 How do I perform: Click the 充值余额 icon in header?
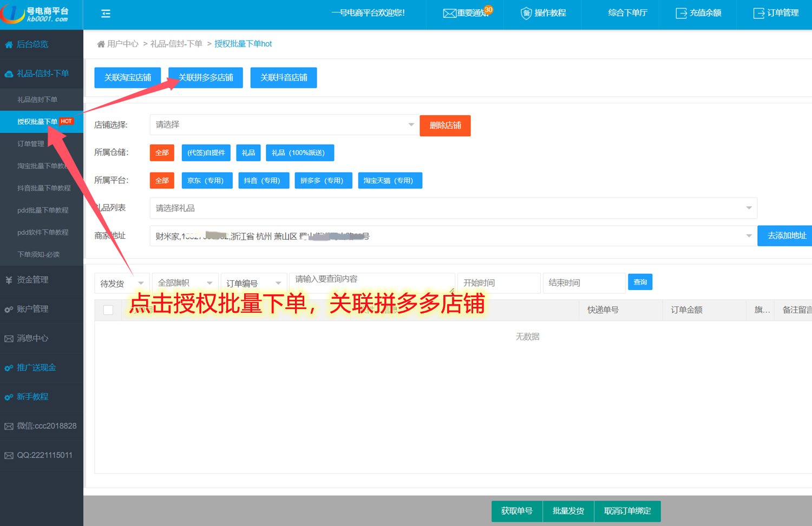pos(681,14)
